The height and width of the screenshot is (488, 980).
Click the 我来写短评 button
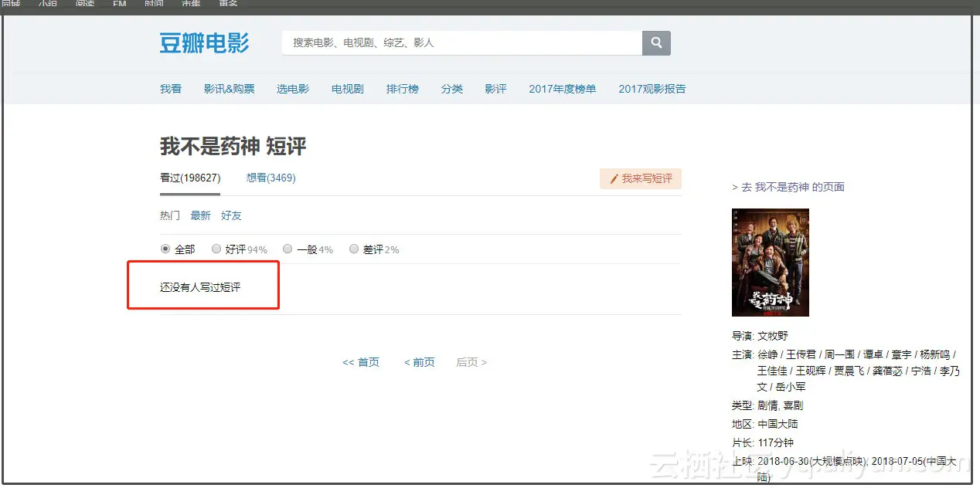641,178
